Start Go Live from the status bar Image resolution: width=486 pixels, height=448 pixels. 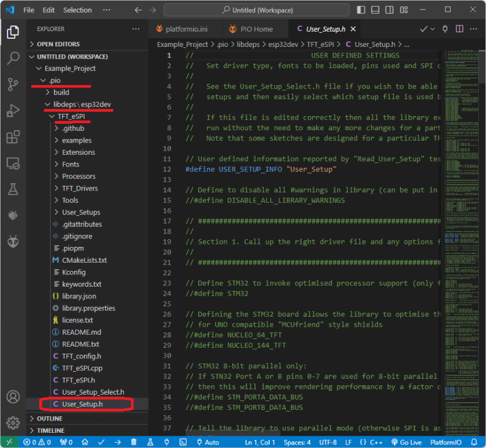(x=406, y=442)
